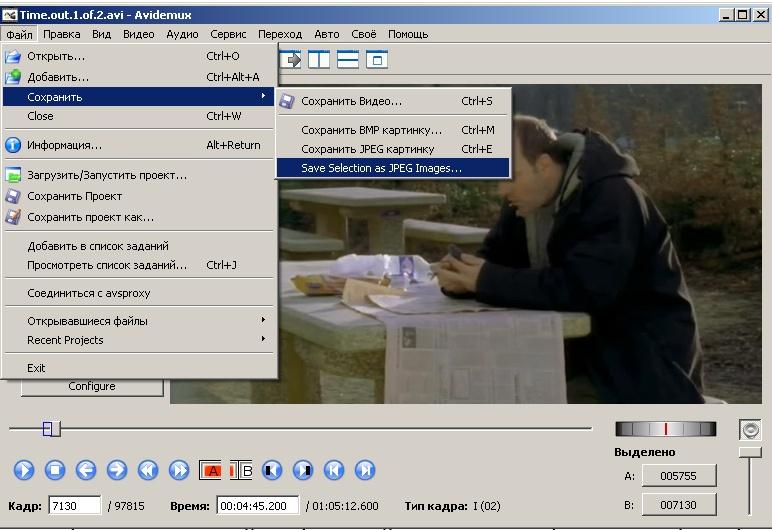The image size is (772, 530).
Task: Select Exit in the File menu
Action: [138, 368]
